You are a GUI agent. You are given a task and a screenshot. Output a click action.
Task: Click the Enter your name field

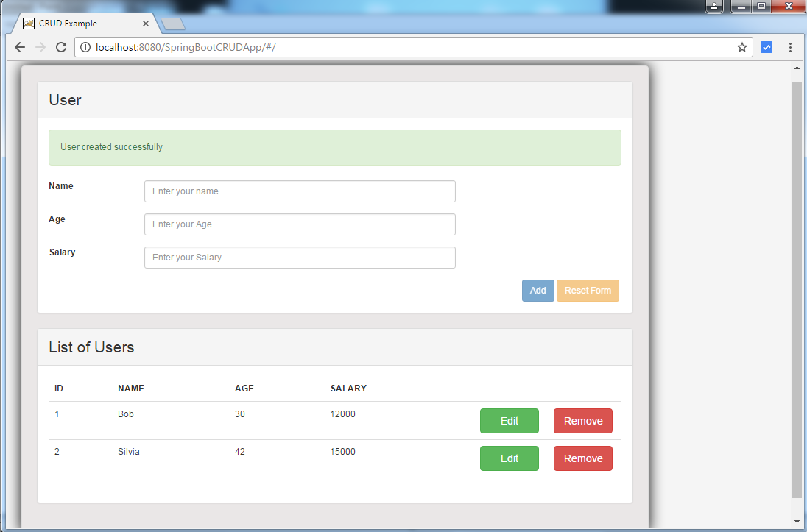click(x=299, y=191)
